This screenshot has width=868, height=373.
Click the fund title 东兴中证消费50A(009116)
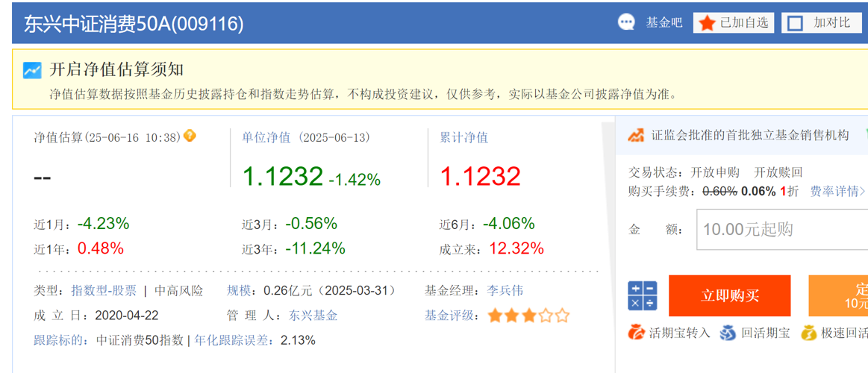[x=134, y=23]
